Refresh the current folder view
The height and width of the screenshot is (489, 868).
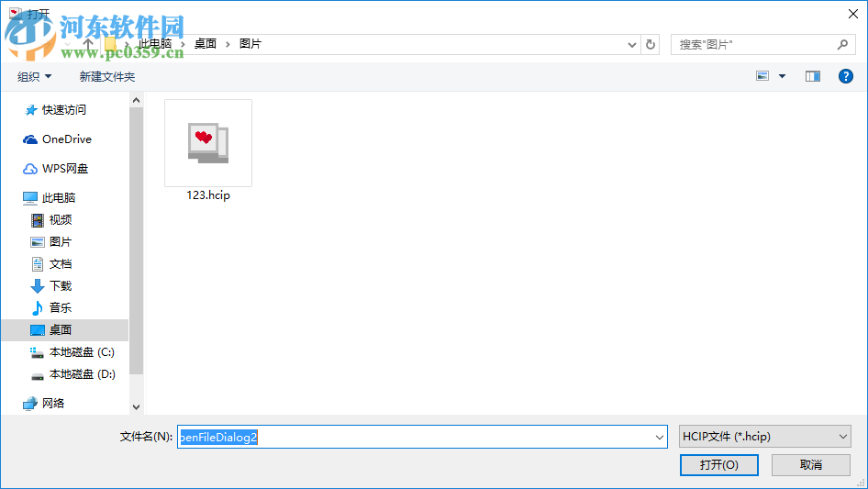651,44
